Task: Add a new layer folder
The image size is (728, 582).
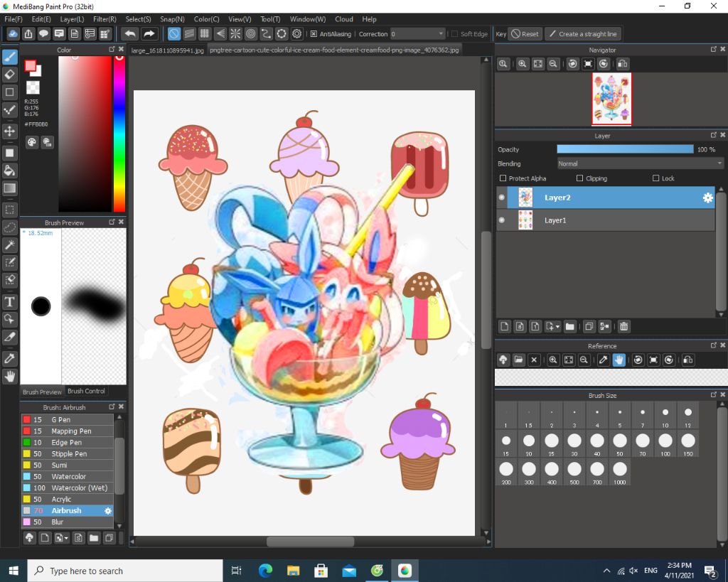Action: (x=569, y=327)
